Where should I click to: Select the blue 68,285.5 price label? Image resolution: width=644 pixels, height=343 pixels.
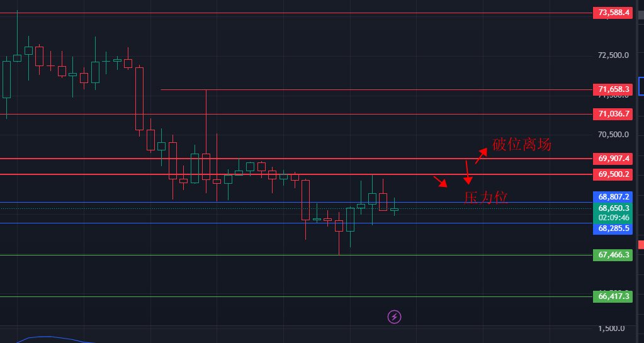coord(613,228)
